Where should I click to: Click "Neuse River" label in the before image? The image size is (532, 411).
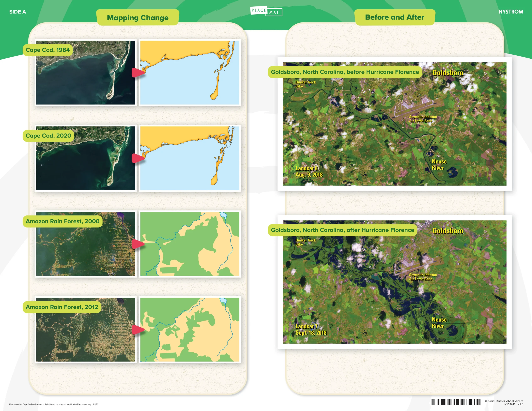click(439, 165)
